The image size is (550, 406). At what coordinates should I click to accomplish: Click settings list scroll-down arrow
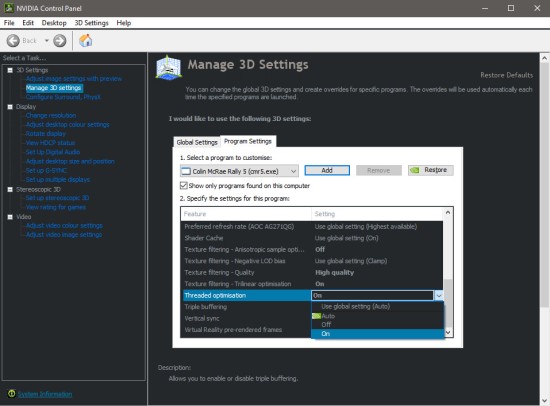point(448,332)
